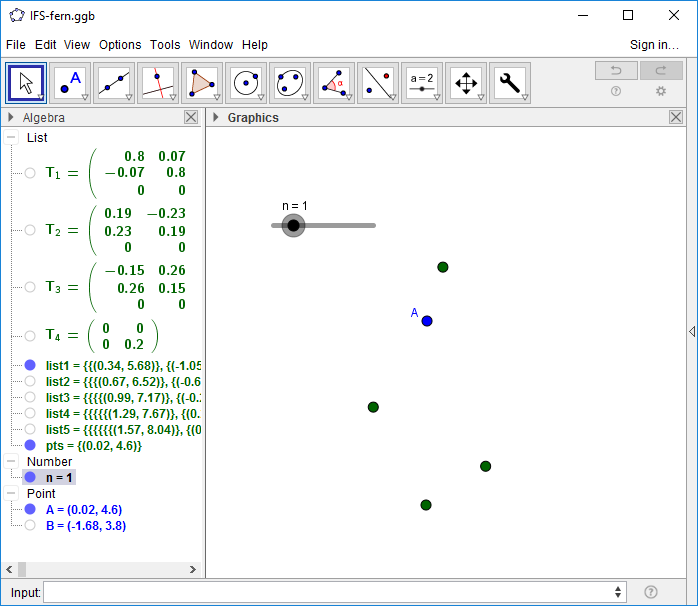698x606 pixels.
Task: Open the Tools menu
Action: pyautogui.click(x=165, y=45)
